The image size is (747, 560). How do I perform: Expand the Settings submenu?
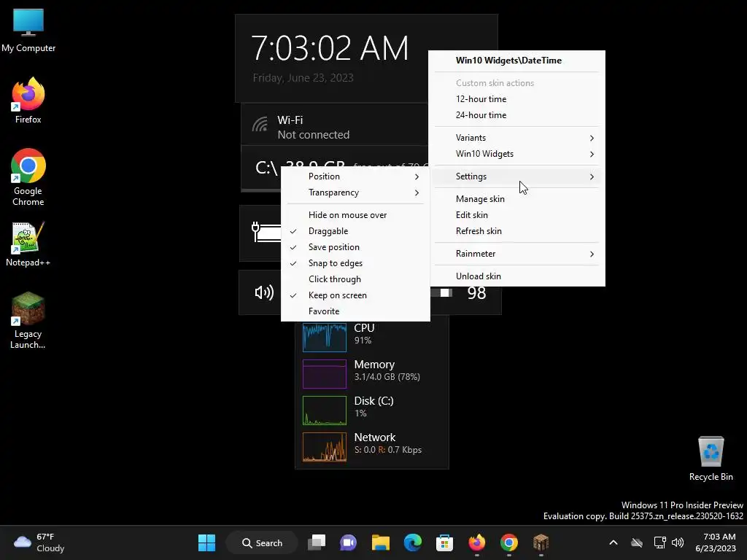[517, 176]
